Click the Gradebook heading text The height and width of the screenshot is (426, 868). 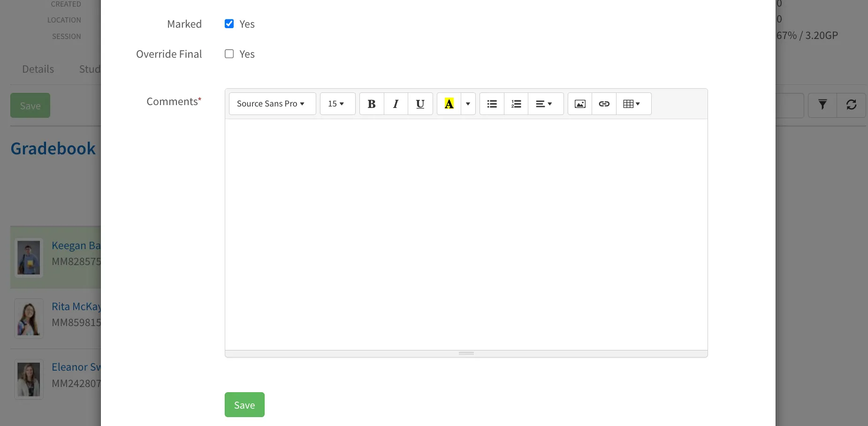(53, 149)
